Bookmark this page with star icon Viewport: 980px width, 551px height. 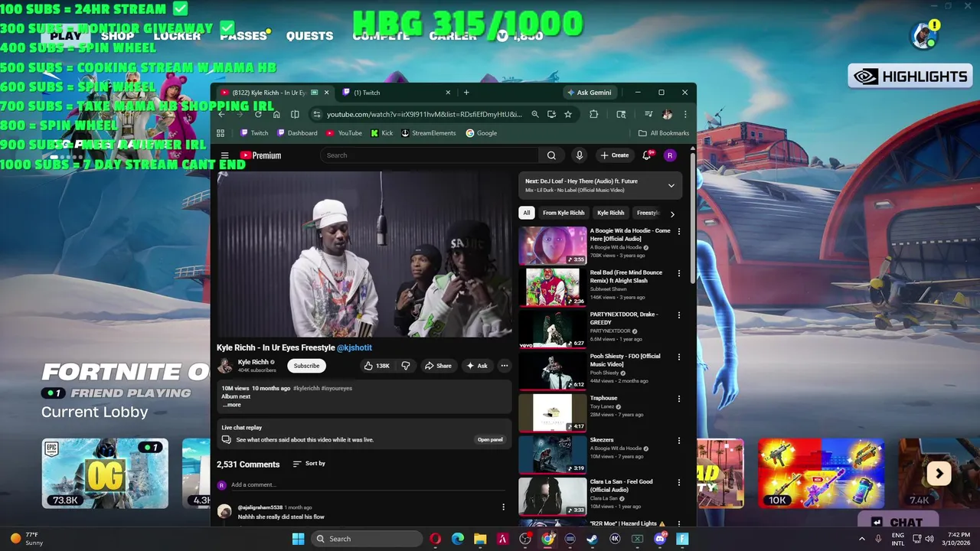pyautogui.click(x=568, y=114)
